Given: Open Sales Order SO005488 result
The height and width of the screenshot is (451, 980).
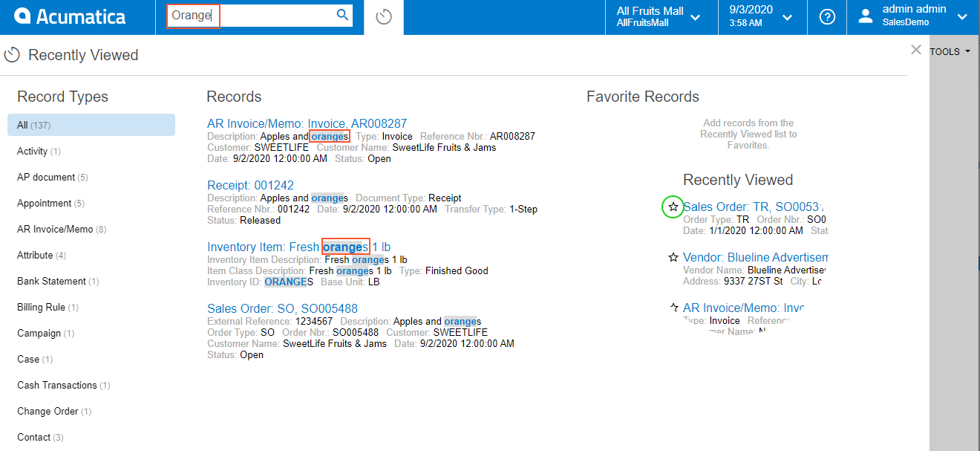Looking at the screenshot, I should point(282,308).
